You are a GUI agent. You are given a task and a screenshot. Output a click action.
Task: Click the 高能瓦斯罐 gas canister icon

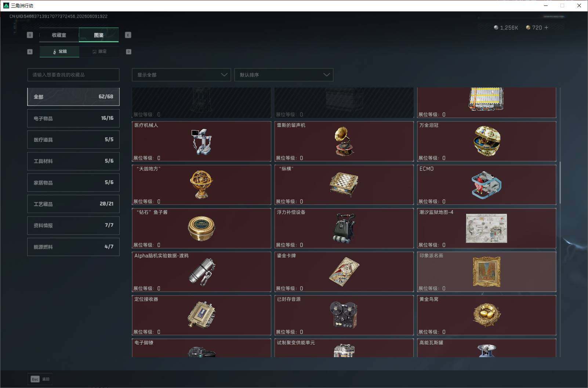coord(486,351)
